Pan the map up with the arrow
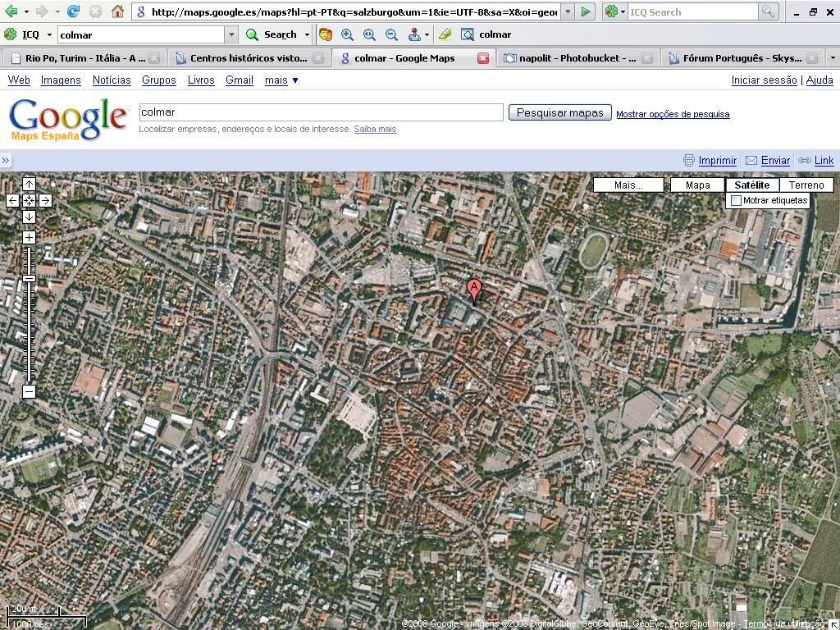Image resolution: width=840 pixels, height=630 pixels. (29, 184)
